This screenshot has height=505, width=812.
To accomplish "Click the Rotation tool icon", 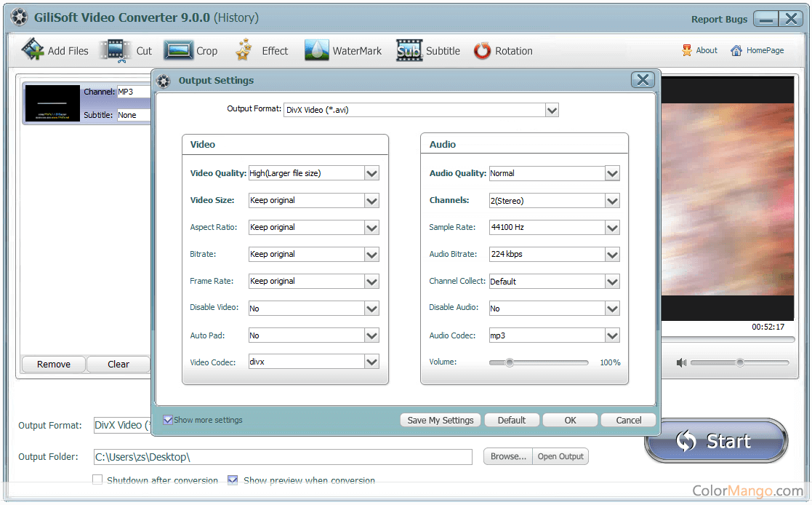I will (482, 51).
